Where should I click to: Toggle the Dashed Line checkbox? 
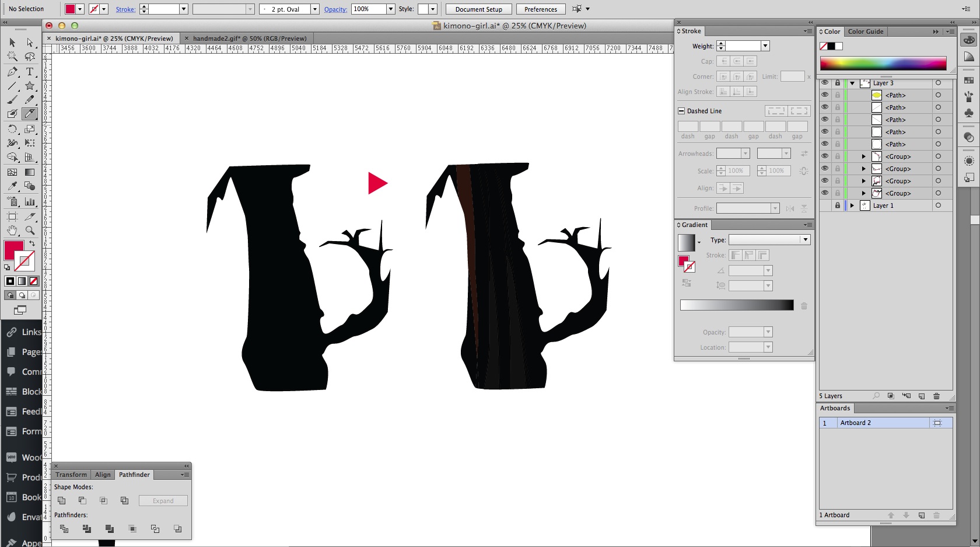click(681, 111)
